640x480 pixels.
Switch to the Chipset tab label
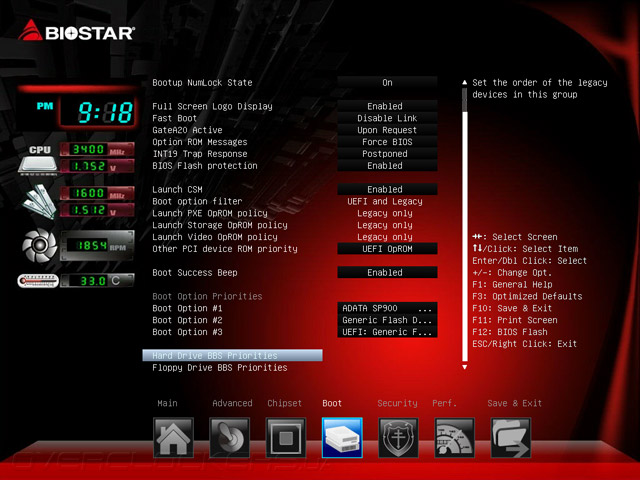(x=284, y=403)
